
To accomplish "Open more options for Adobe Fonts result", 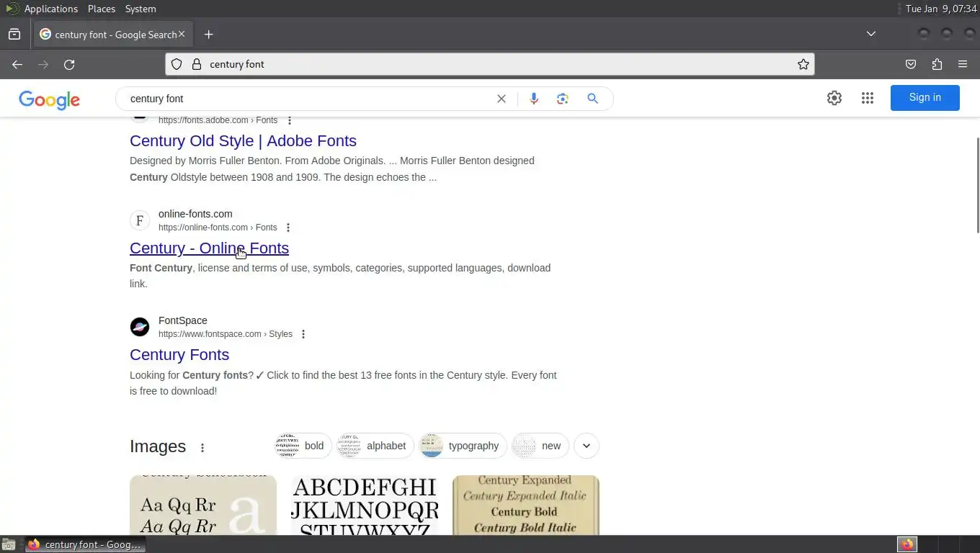I will 290,120.
